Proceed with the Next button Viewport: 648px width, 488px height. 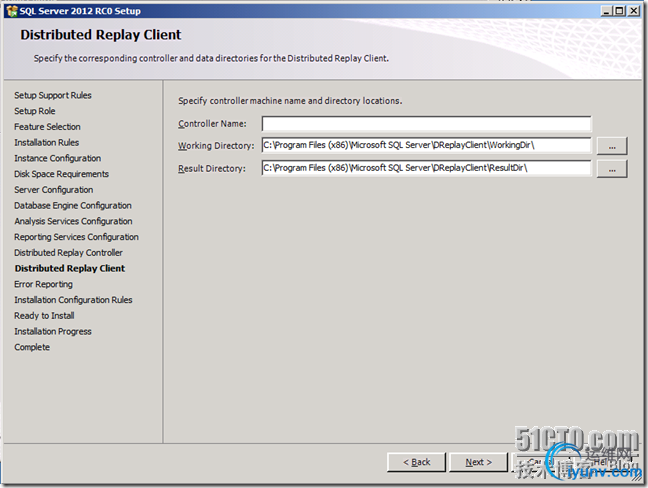tap(478, 462)
